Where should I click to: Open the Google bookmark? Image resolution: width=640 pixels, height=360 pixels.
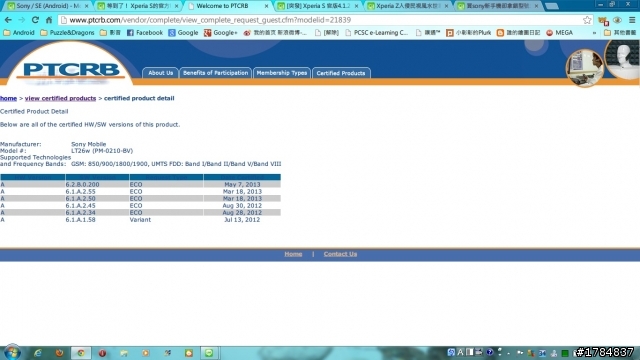click(183, 33)
